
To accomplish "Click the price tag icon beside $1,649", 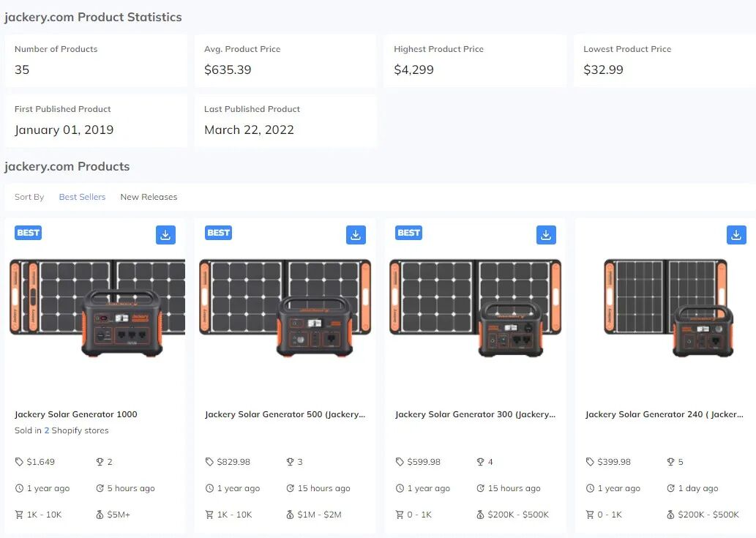I will [19, 462].
